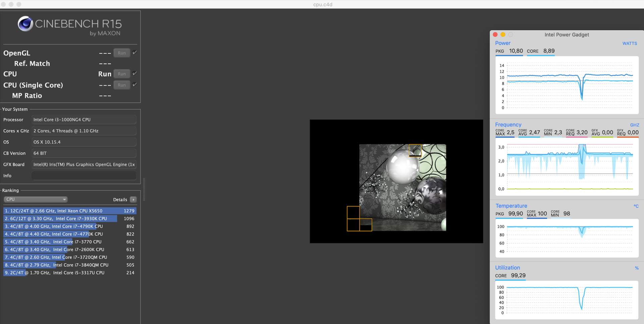Click the Utilization section heading
This screenshot has height=324, width=644.
click(x=507, y=268)
